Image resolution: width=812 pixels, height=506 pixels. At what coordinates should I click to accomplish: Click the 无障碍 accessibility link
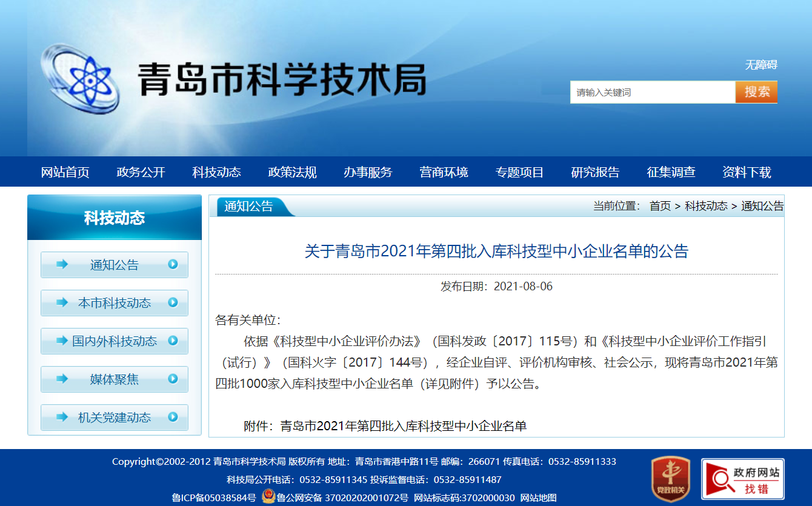[761, 65]
